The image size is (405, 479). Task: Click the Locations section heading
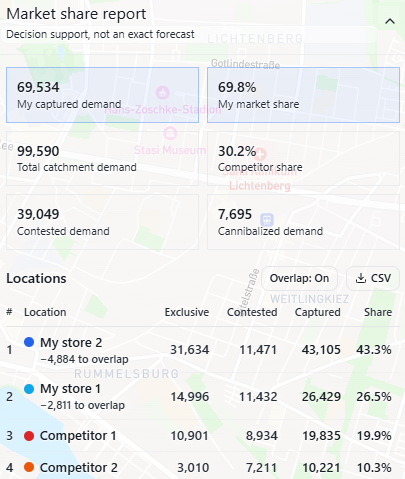click(x=36, y=278)
